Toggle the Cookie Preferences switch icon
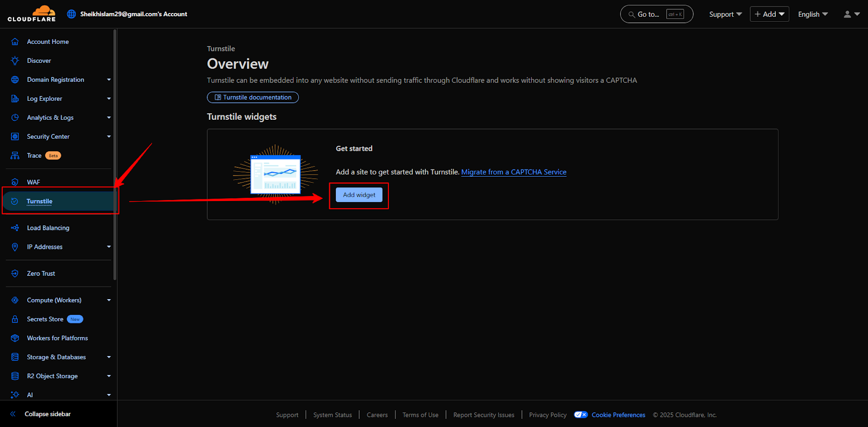This screenshot has height=427, width=868. tap(581, 415)
